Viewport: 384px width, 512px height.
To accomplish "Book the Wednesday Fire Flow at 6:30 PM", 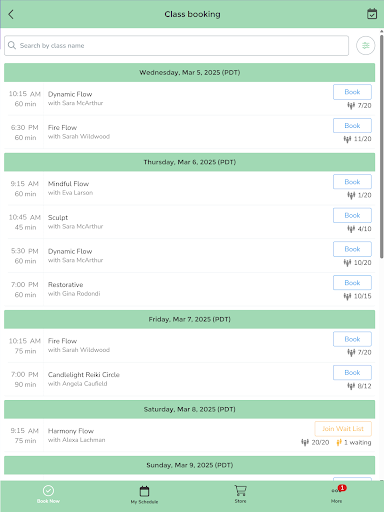I will point(352,126).
